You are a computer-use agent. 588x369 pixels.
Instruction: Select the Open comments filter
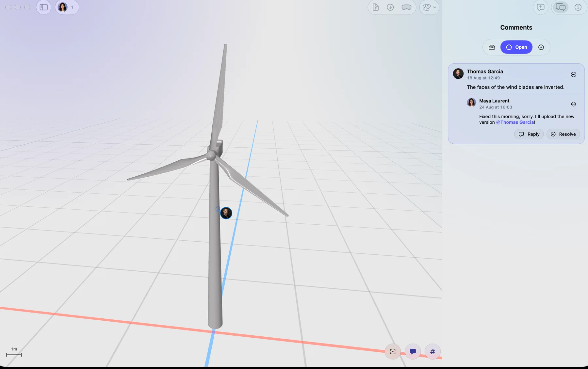coord(516,47)
